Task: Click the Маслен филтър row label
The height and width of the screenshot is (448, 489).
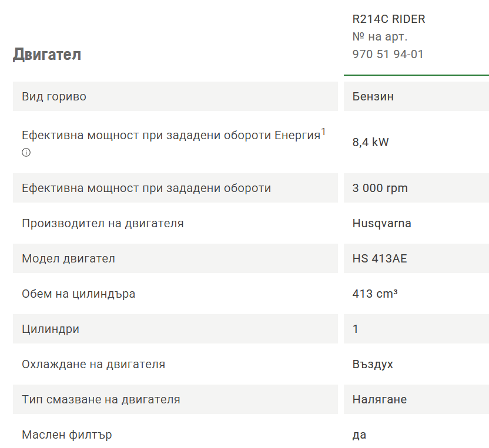Action: [x=67, y=434]
